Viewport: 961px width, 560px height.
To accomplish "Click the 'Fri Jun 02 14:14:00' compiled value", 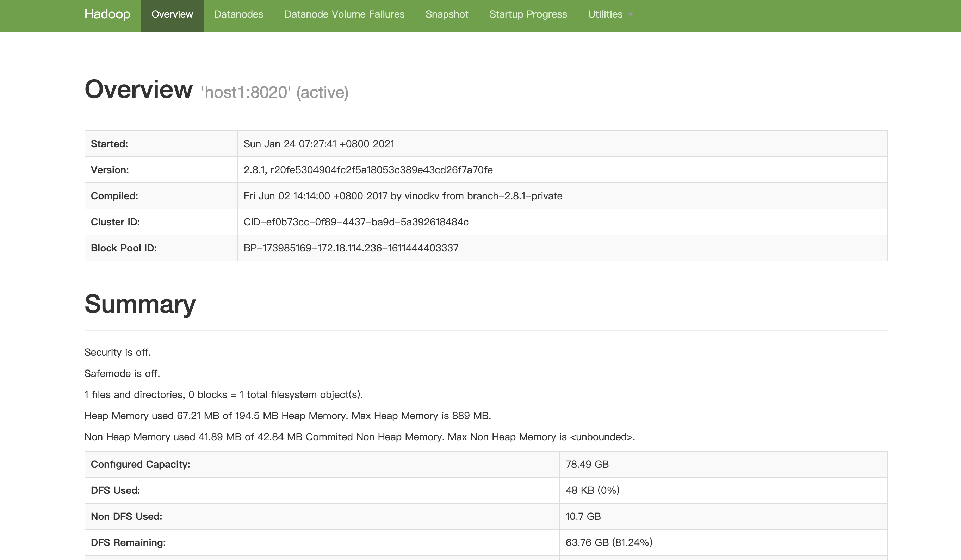I will (x=403, y=195).
